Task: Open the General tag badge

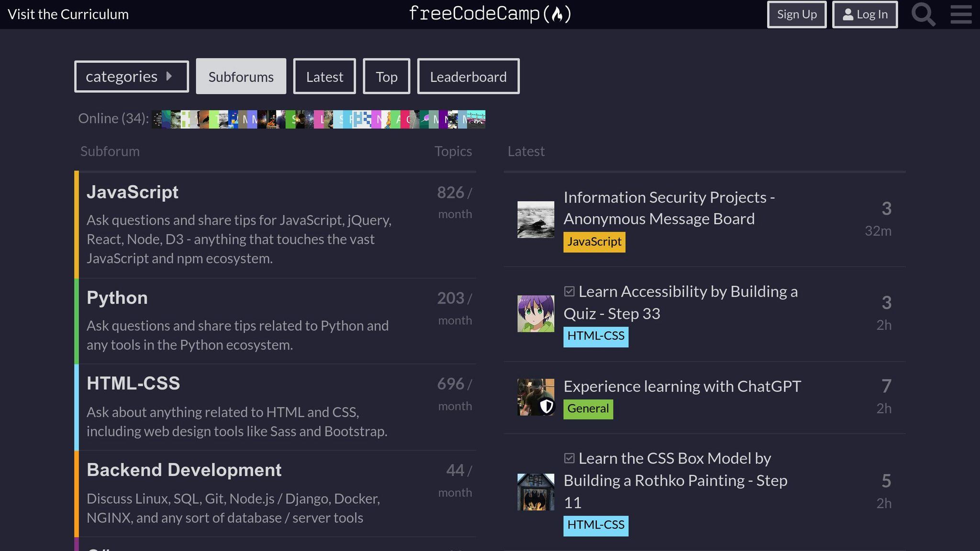Action: click(588, 408)
